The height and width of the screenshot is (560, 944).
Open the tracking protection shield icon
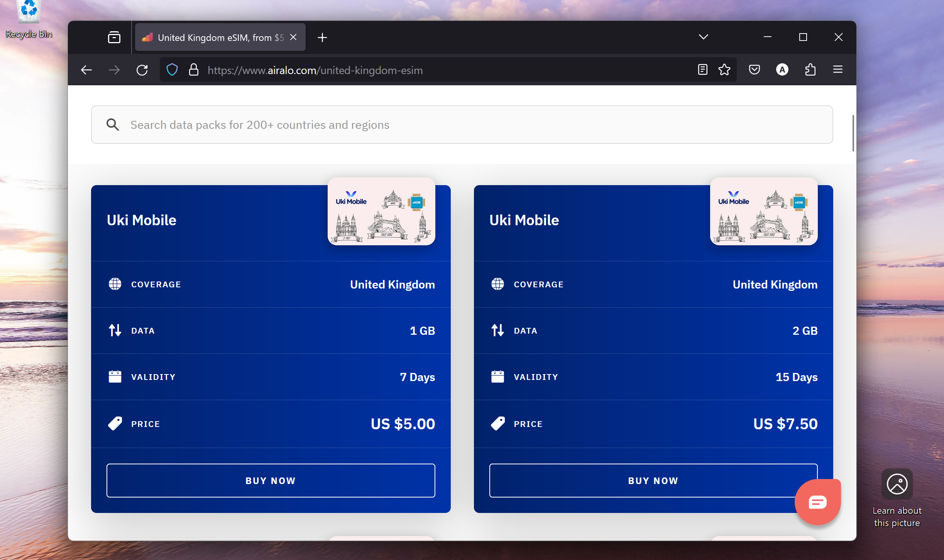(x=172, y=70)
